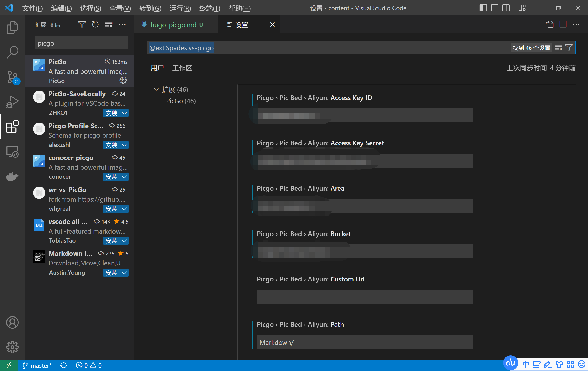Screen dimensions: 588x371
Task: Install wr-vs-PicGo extension
Action: point(111,209)
